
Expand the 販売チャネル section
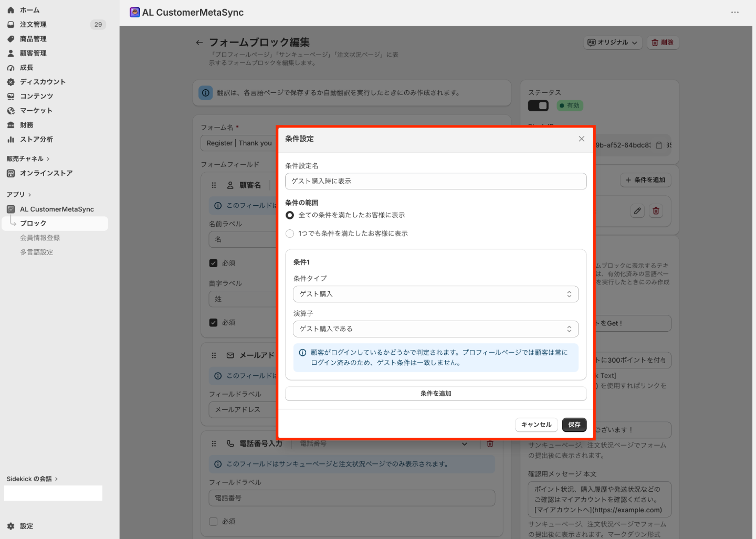coord(28,158)
